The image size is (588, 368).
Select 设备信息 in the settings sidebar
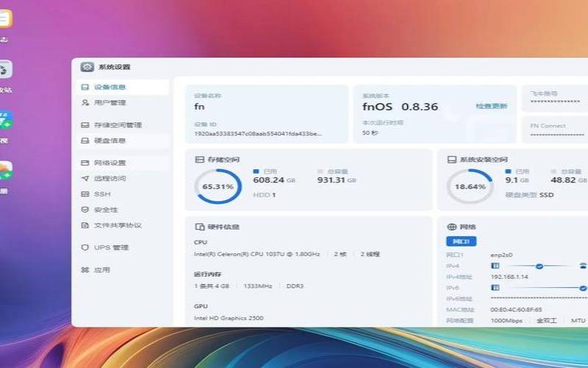coord(110,88)
